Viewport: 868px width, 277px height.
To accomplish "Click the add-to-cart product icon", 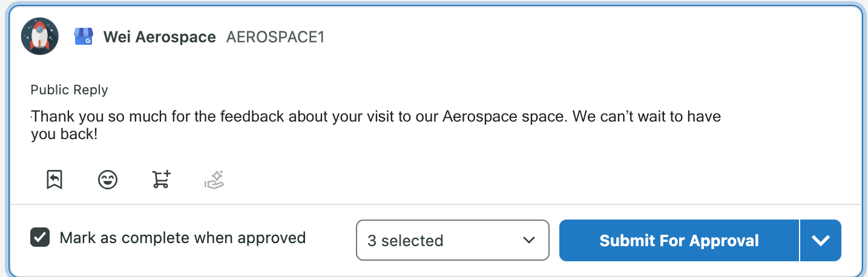I will [x=161, y=180].
